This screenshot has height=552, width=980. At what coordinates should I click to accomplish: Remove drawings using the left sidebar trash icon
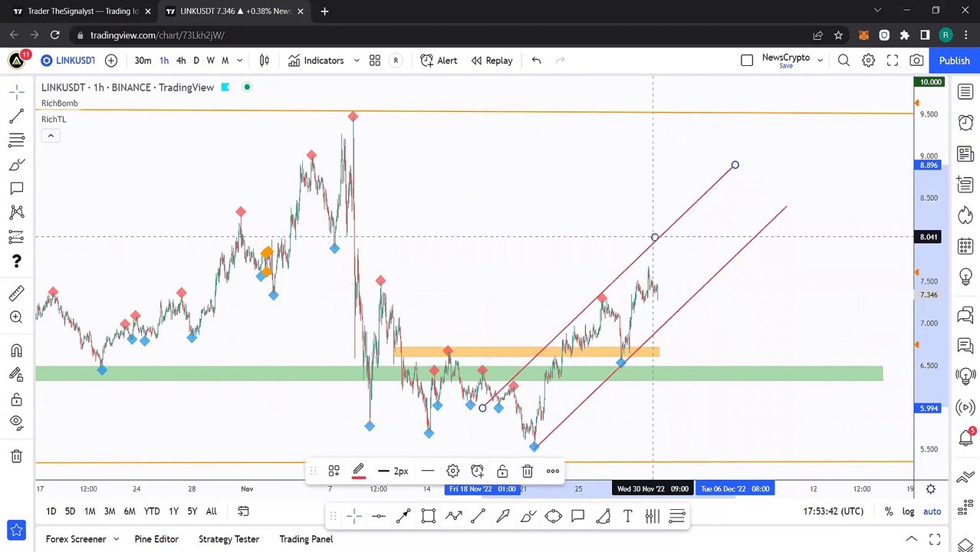[x=16, y=456]
